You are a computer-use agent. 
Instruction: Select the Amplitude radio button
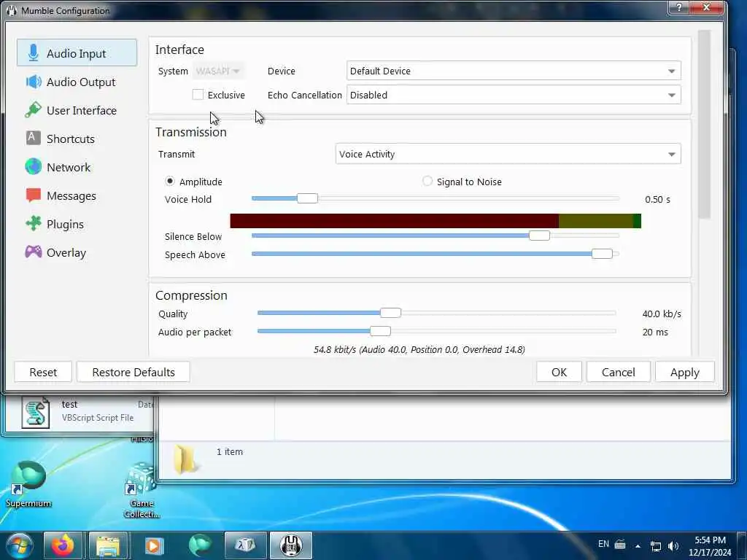pos(169,181)
